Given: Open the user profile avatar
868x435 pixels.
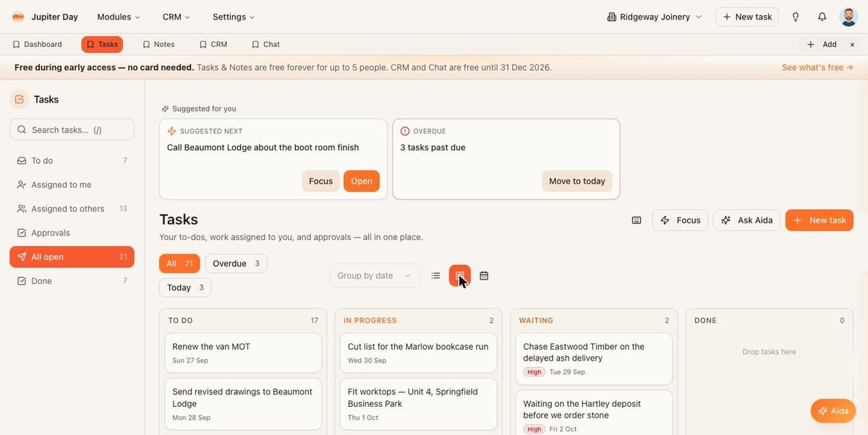Looking at the screenshot, I should click(848, 17).
